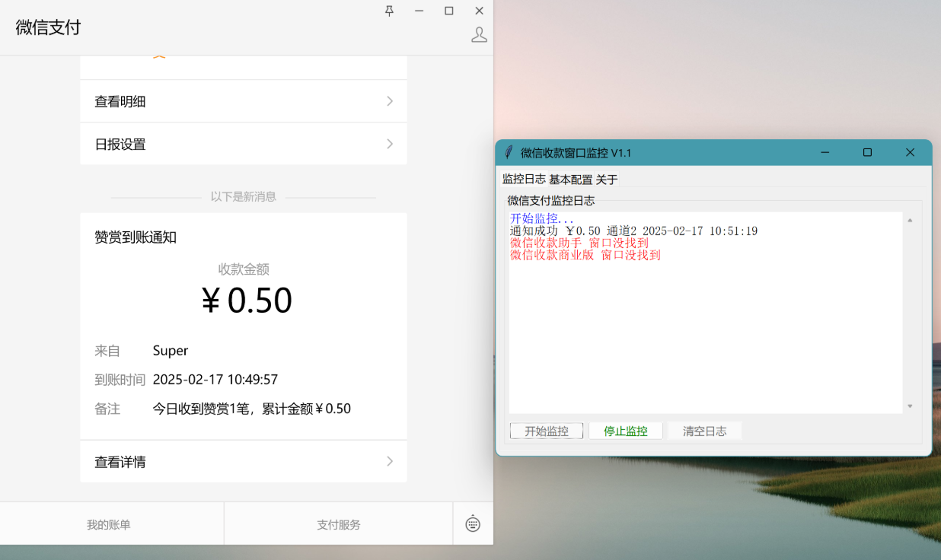The height and width of the screenshot is (560, 941).
Task: Click the log scrollbar down arrow
Action: [910, 406]
